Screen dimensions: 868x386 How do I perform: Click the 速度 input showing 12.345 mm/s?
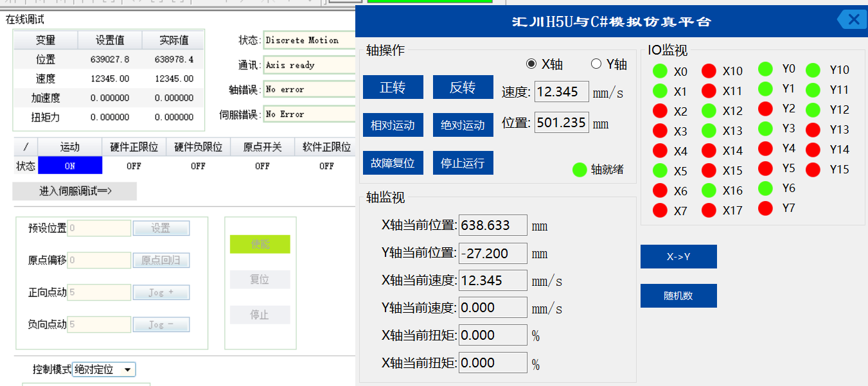562,92
